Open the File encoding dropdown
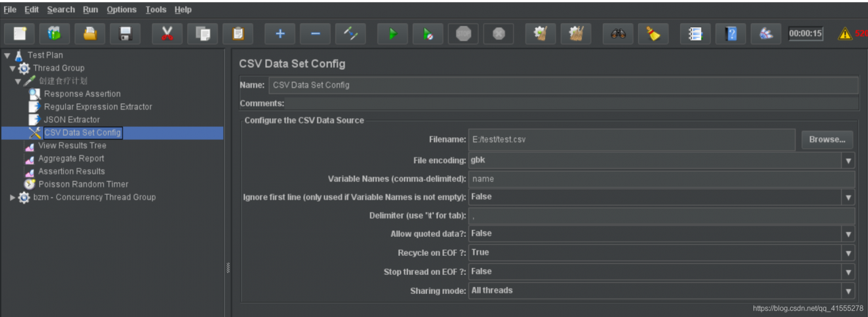 [x=848, y=161]
